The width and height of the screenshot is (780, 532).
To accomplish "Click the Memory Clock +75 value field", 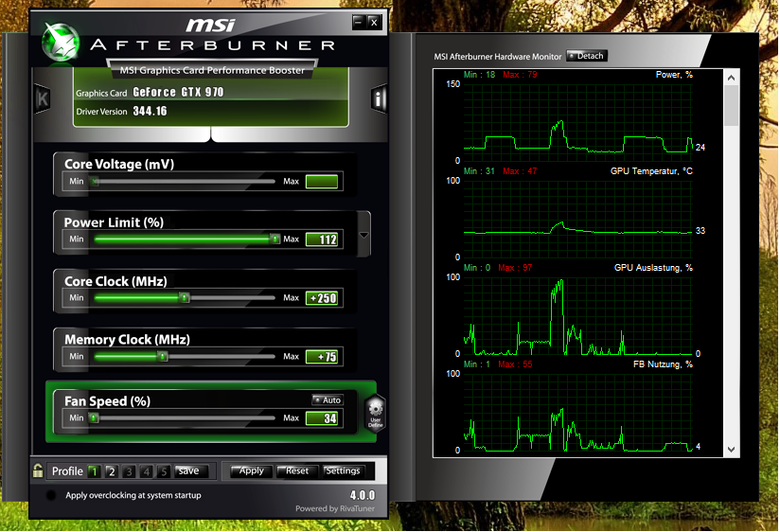I will (322, 356).
